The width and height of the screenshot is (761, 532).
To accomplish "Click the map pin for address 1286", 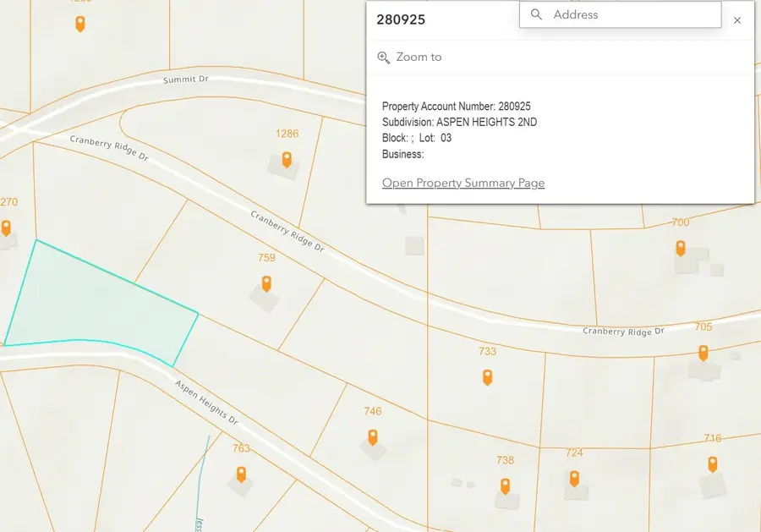I will pyautogui.click(x=287, y=160).
